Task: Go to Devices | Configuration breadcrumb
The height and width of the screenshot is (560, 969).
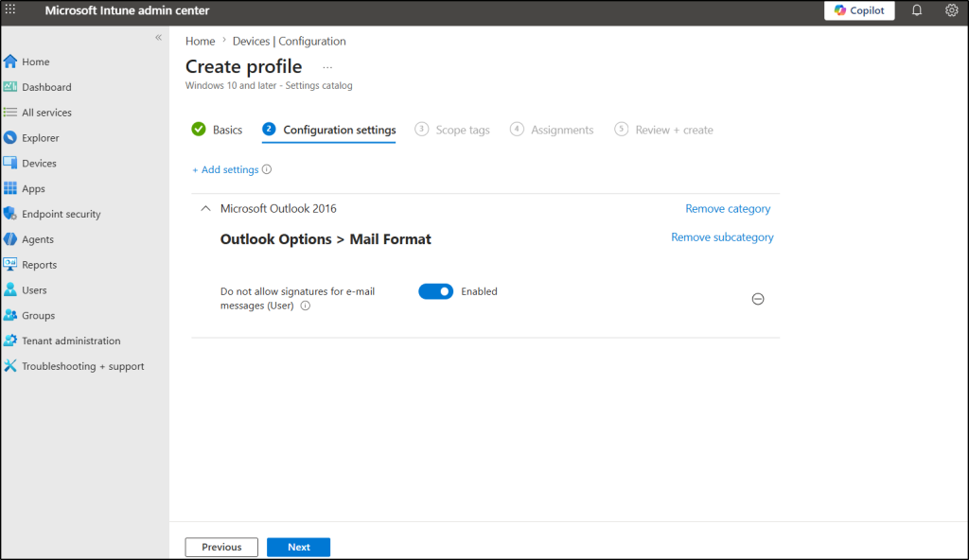Action: click(x=290, y=41)
